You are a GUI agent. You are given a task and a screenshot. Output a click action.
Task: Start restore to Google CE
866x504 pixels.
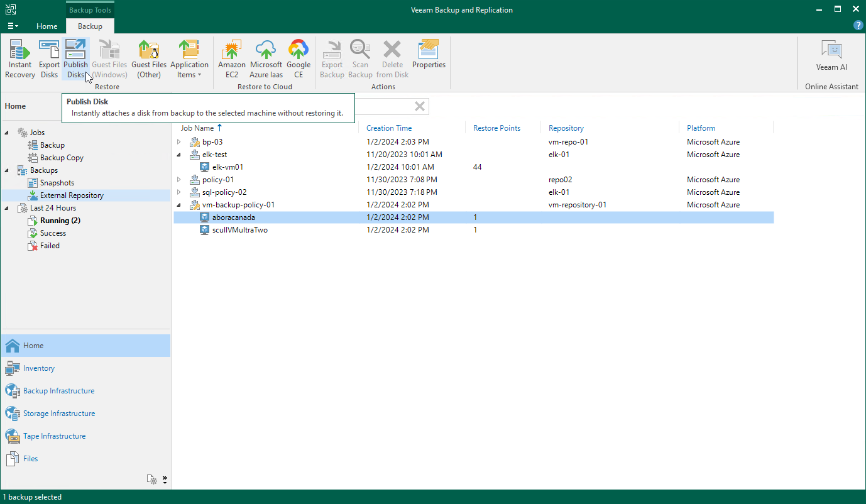coord(299,59)
